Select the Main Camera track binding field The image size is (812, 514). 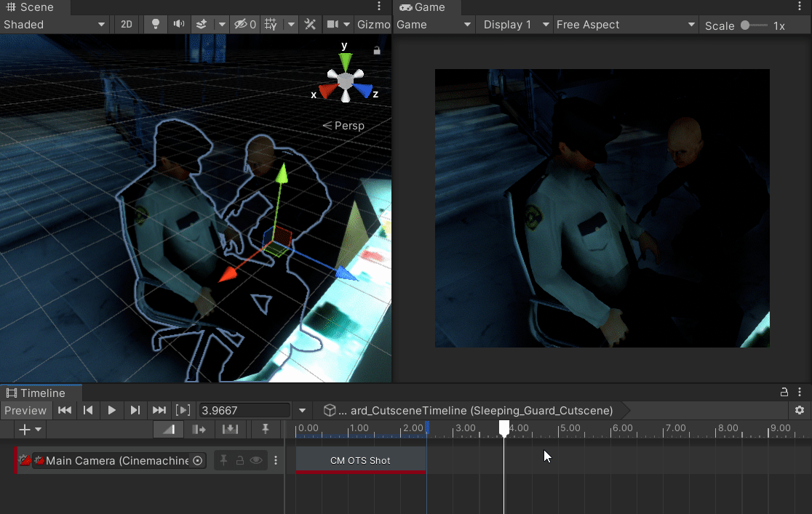click(119, 461)
